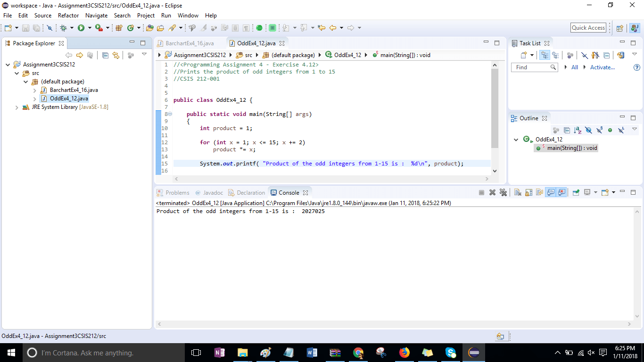Open the Project menu

tap(146, 16)
